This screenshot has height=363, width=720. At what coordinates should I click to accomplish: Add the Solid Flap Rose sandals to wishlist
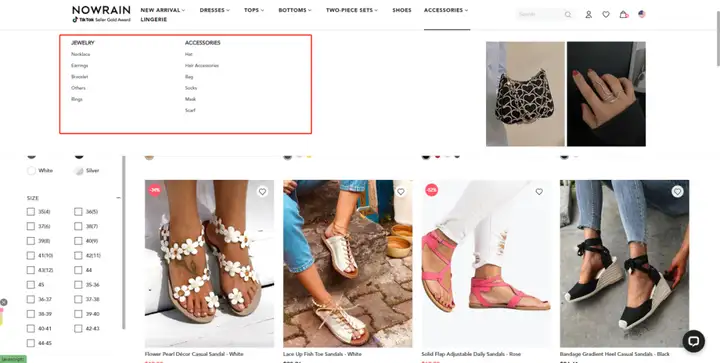pyautogui.click(x=539, y=192)
